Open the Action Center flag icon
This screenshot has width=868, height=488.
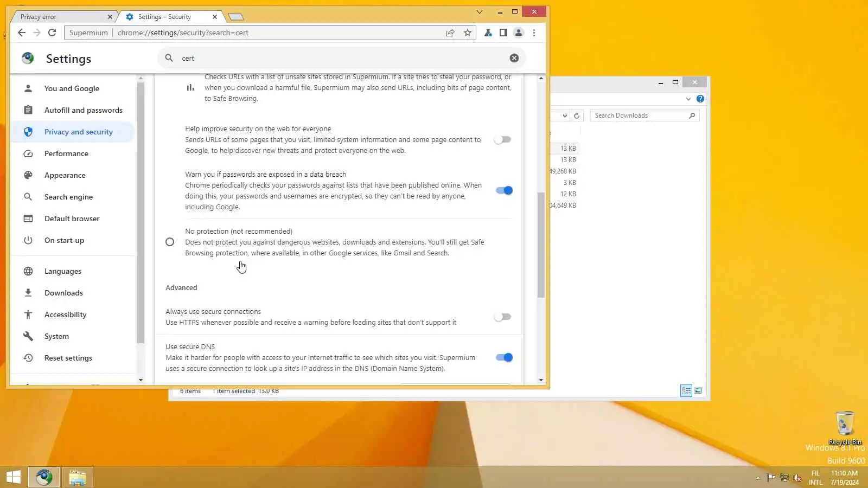(x=771, y=478)
